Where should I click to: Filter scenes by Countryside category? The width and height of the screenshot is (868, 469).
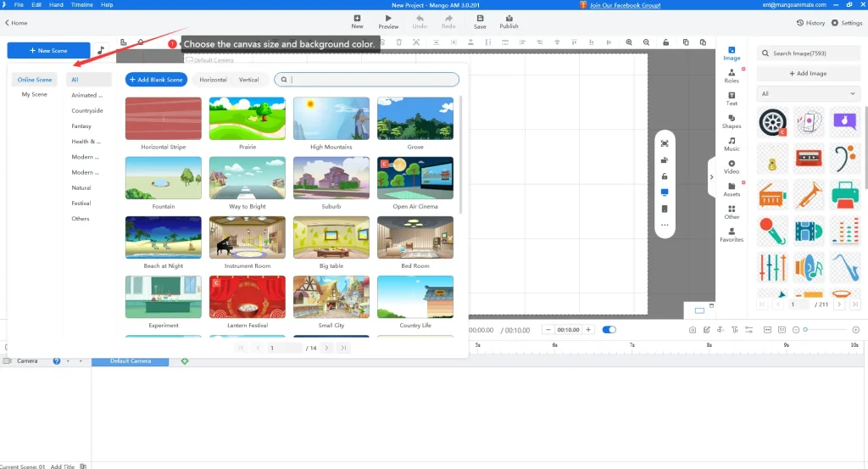(87, 111)
